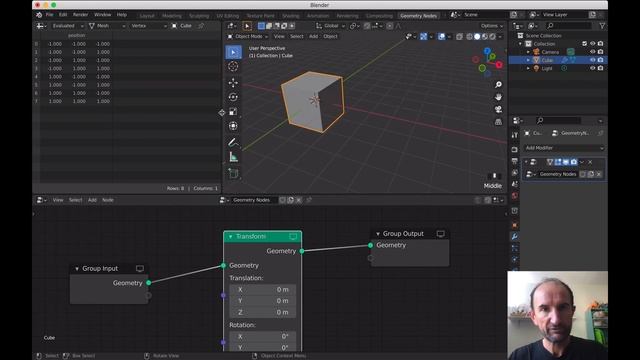
Task: Select the Measure tool
Action: point(233,157)
